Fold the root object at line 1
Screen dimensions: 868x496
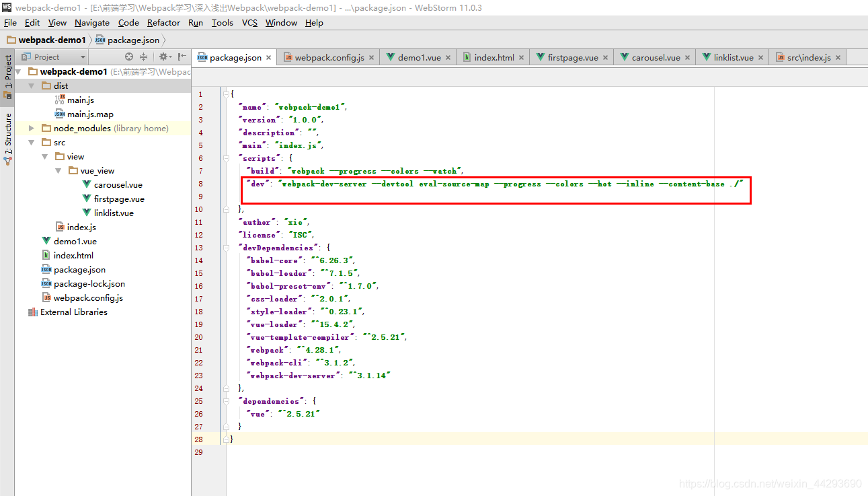tap(226, 94)
